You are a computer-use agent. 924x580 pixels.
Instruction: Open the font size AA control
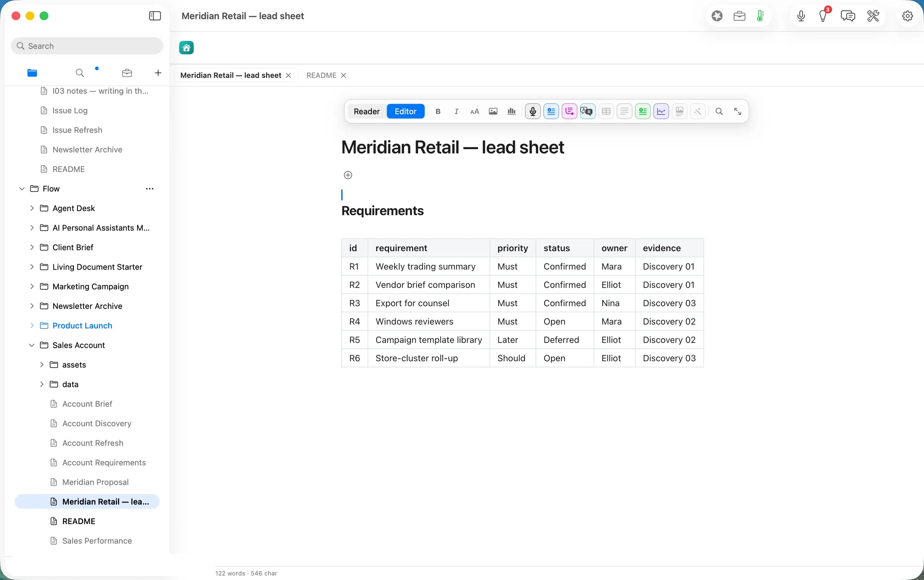[475, 111]
